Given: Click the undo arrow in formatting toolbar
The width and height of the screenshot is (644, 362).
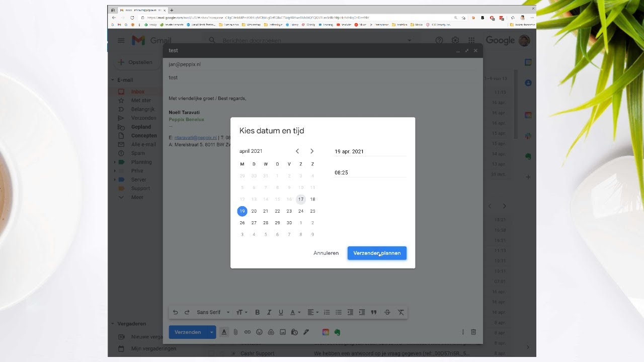Looking at the screenshot, I should [x=175, y=312].
